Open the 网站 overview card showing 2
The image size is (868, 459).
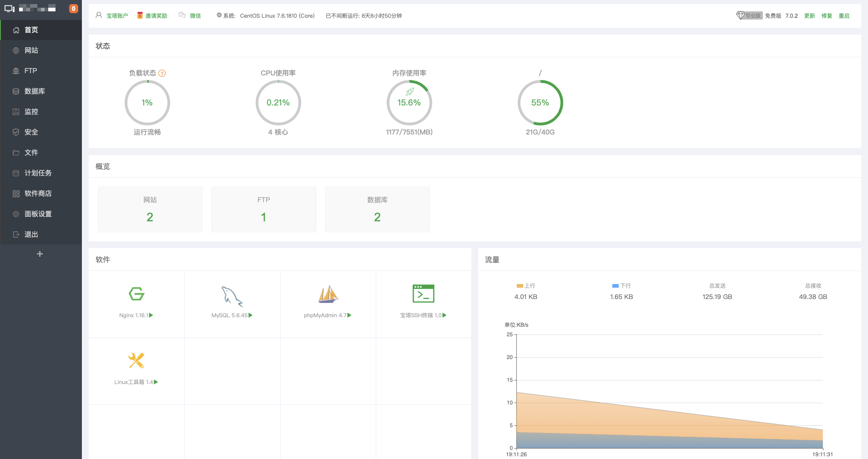[x=150, y=210]
